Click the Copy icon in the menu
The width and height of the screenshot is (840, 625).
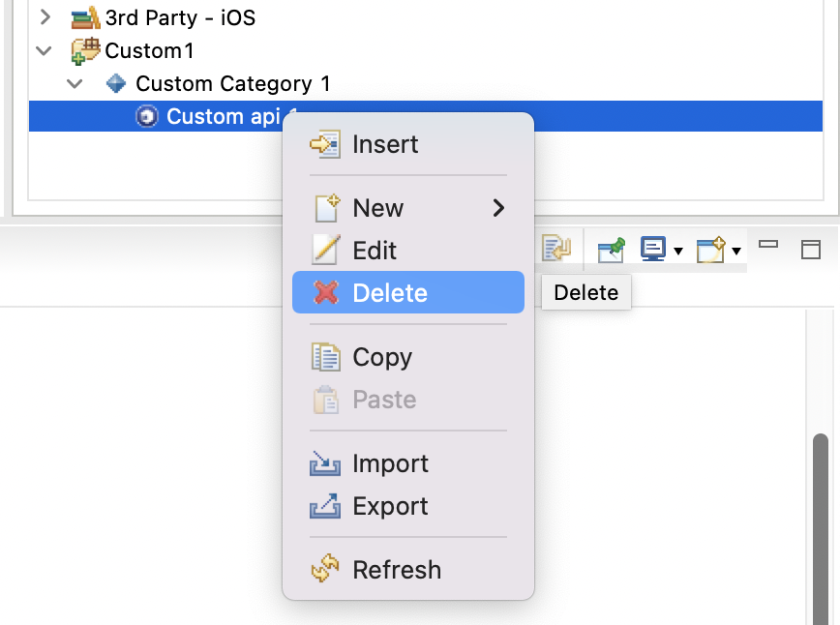pyautogui.click(x=324, y=357)
